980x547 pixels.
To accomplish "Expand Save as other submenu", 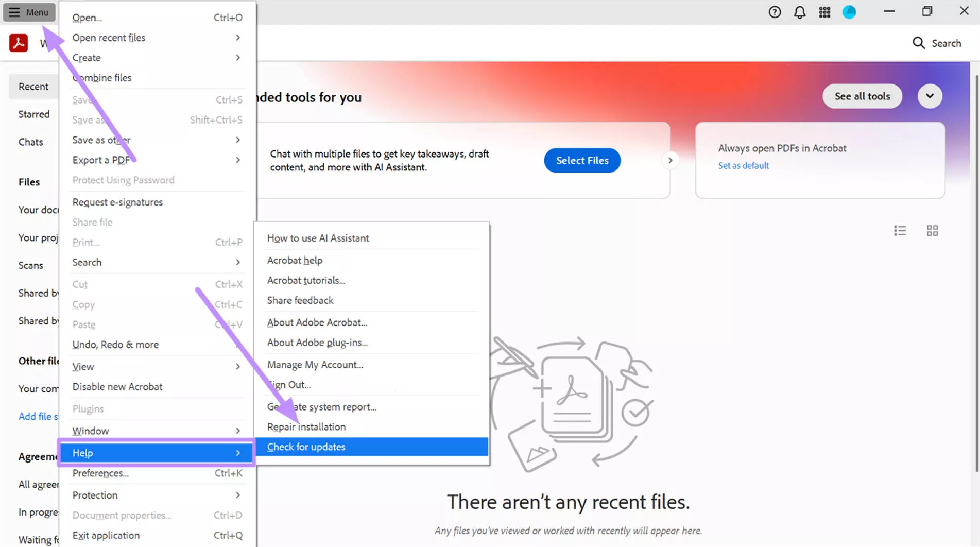I will coord(238,140).
